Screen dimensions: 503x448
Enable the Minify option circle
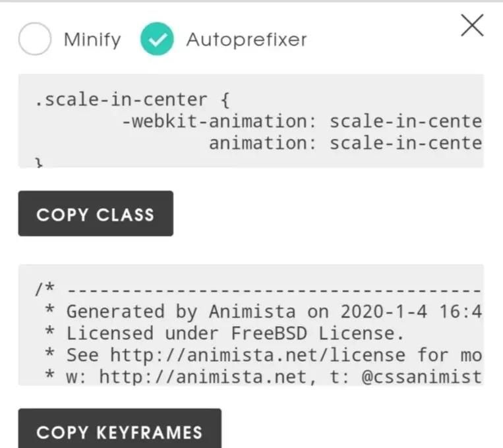tap(34, 40)
